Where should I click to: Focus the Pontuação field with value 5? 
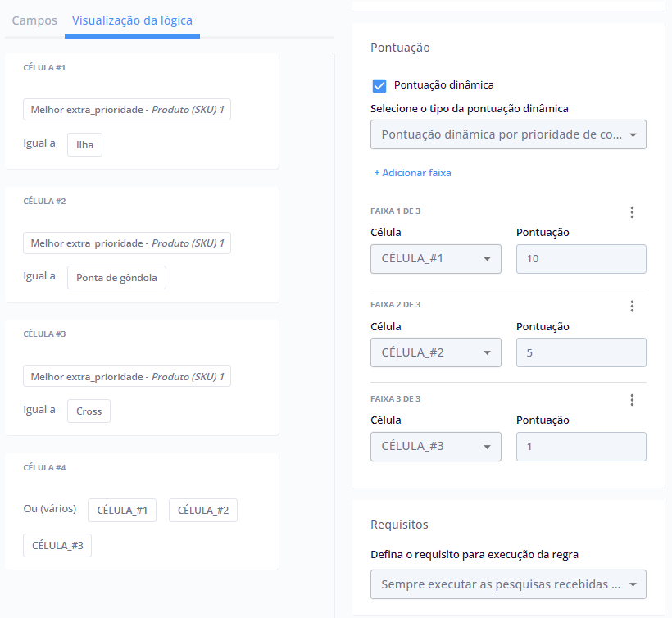580,352
